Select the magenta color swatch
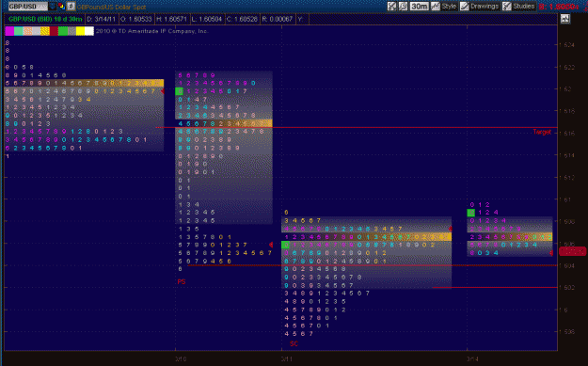The width and height of the screenshot is (588, 366). click(9, 31)
